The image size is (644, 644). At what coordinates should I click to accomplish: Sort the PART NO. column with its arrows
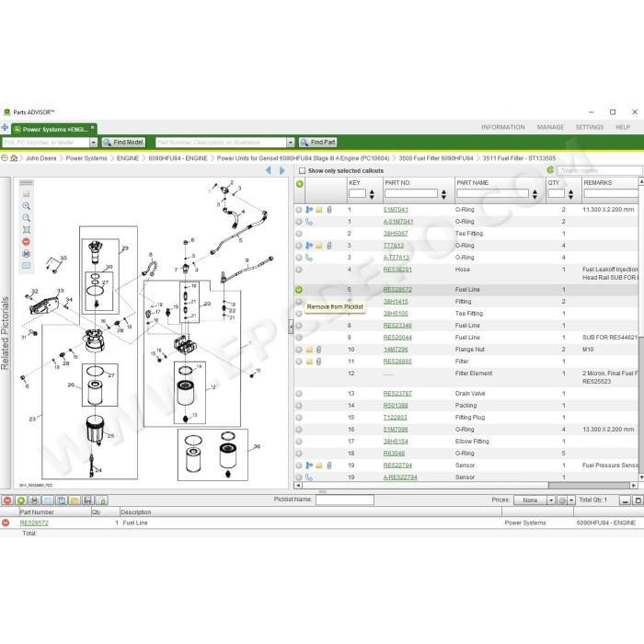click(x=443, y=194)
